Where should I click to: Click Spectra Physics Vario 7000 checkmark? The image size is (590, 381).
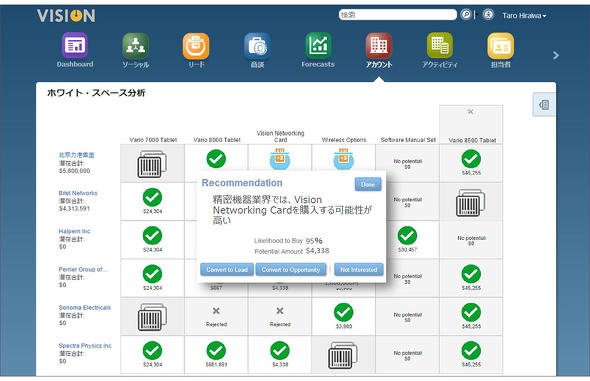[152, 351]
